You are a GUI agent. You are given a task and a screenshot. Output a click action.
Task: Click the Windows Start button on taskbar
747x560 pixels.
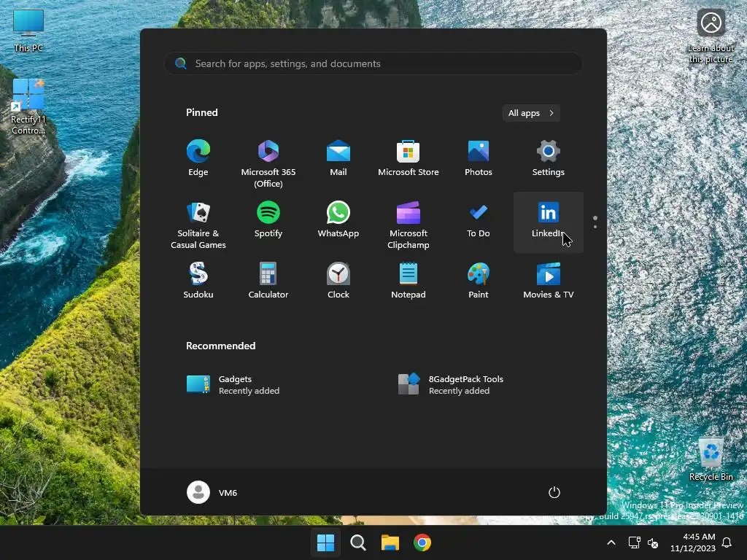point(326,542)
